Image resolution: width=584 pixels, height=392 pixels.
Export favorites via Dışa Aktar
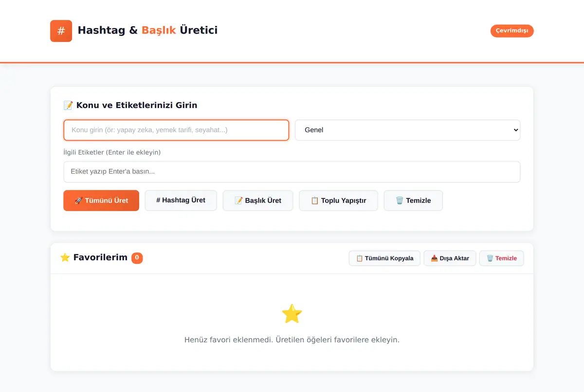click(x=450, y=258)
